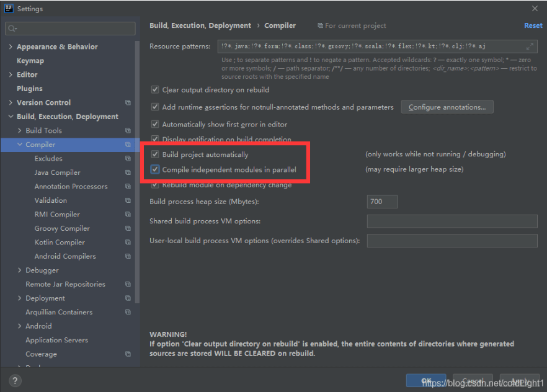The image size is (547, 392).
Task: Uncheck Compile independent modules in parallel
Action: click(155, 169)
